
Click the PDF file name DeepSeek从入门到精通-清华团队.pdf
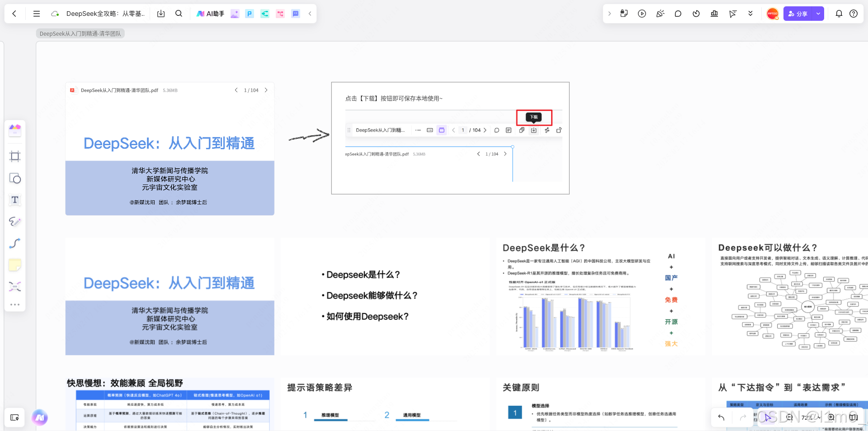[x=119, y=90]
